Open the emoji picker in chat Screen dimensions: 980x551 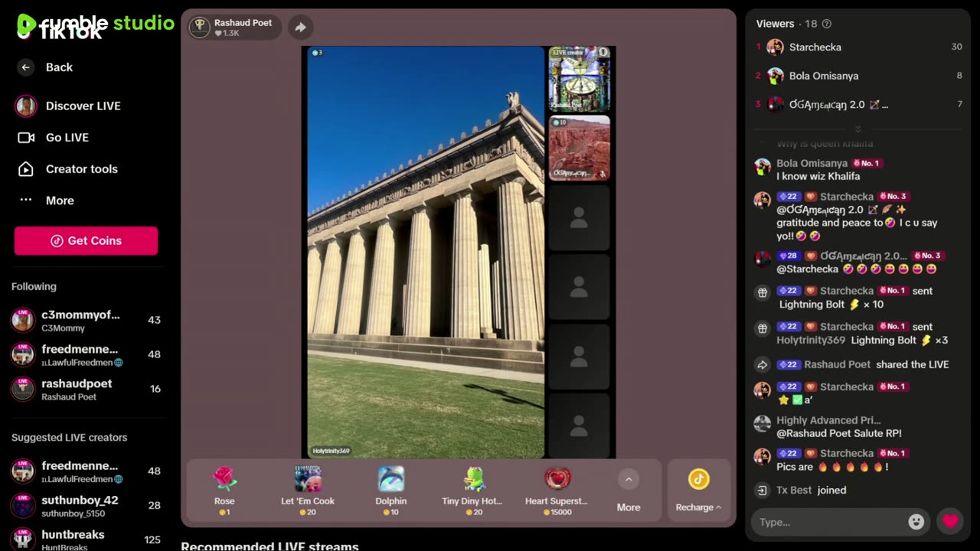pyautogui.click(x=916, y=522)
